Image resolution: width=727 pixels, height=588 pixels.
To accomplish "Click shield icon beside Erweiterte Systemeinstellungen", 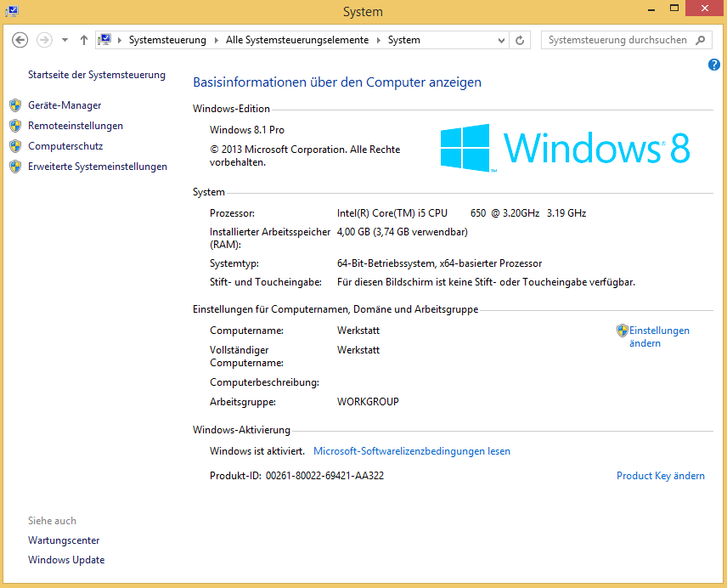I will (15, 167).
